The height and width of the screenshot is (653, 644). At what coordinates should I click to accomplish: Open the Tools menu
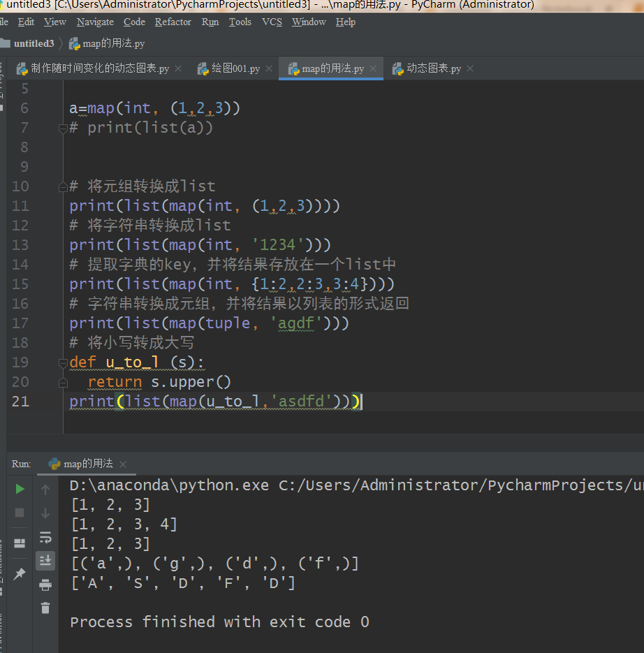coord(240,22)
